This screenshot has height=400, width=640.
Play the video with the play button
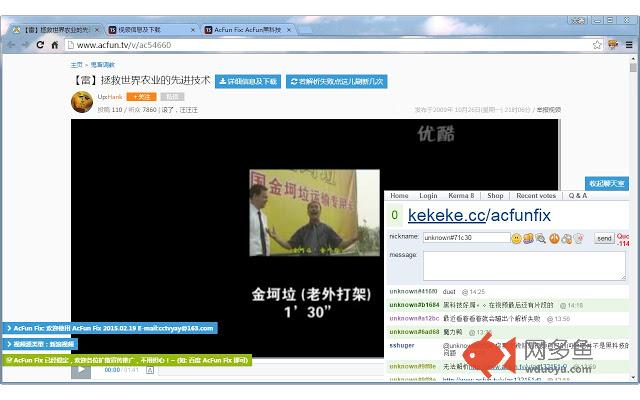pos(81,370)
